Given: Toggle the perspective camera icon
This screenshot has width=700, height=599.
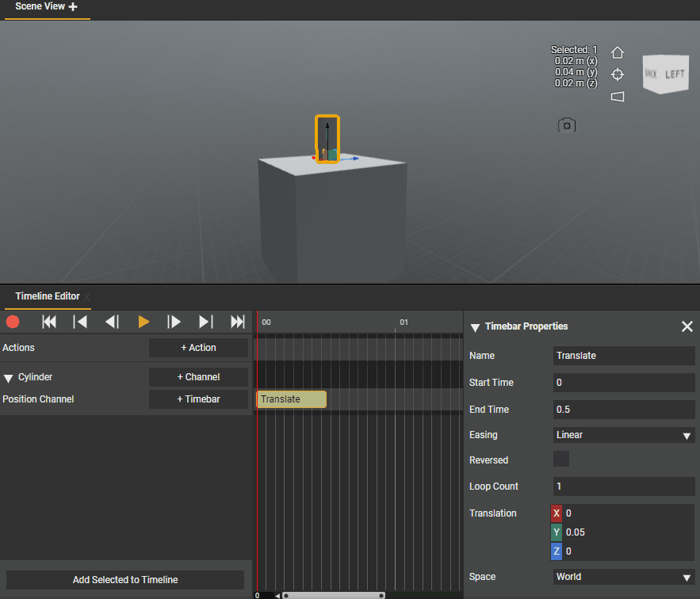Looking at the screenshot, I should 618,97.
